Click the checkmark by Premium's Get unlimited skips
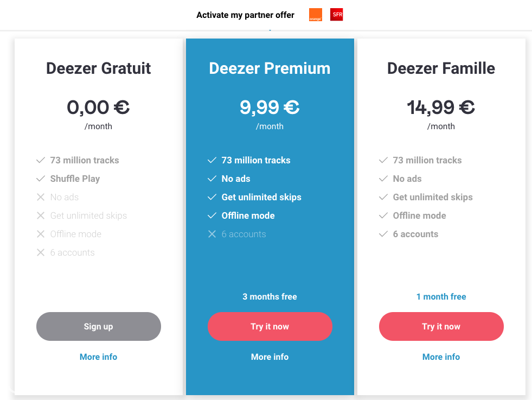 coord(212,197)
